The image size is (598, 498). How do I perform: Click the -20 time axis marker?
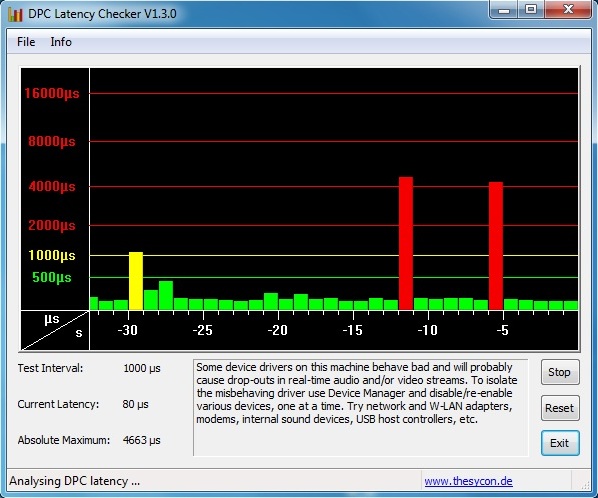click(x=278, y=330)
